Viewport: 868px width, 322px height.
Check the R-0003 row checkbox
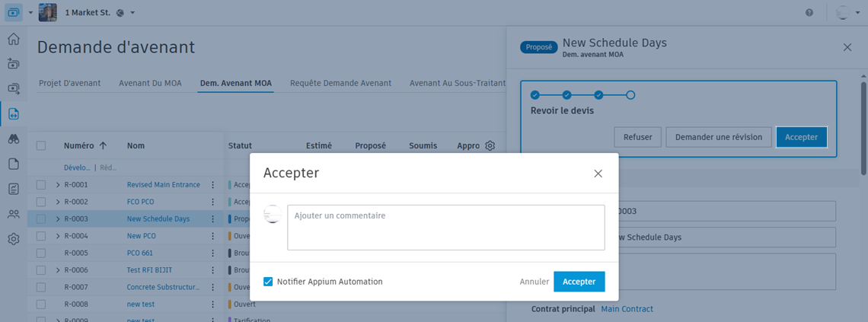(41, 219)
